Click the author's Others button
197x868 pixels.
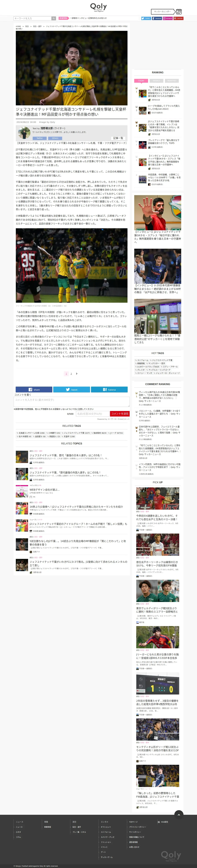(x=55, y=138)
